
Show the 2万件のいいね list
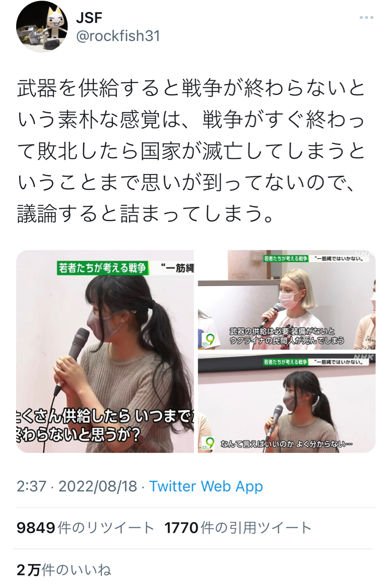(x=64, y=570)
